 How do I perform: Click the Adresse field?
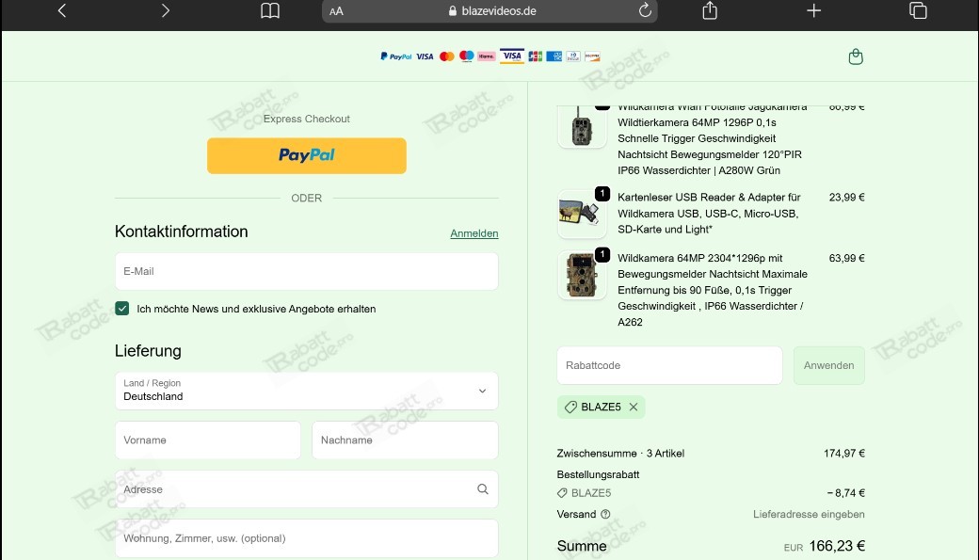tap(307, 488)
